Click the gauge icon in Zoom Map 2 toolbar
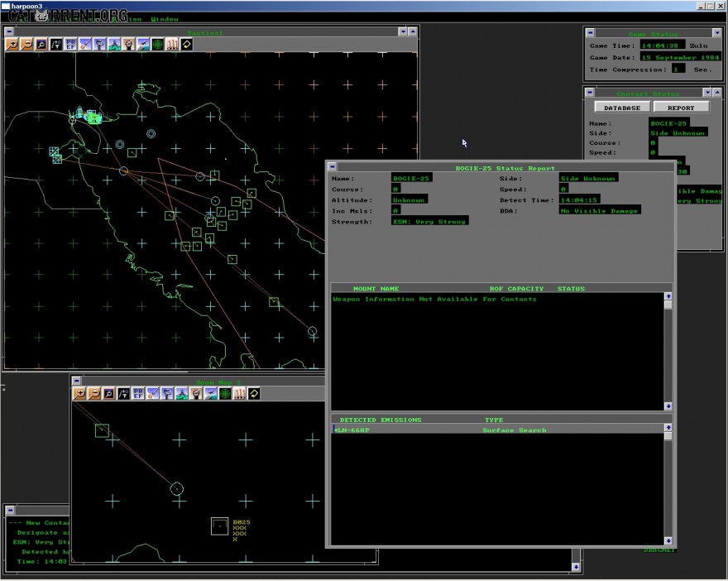The image size is (728, 581). 196,393
